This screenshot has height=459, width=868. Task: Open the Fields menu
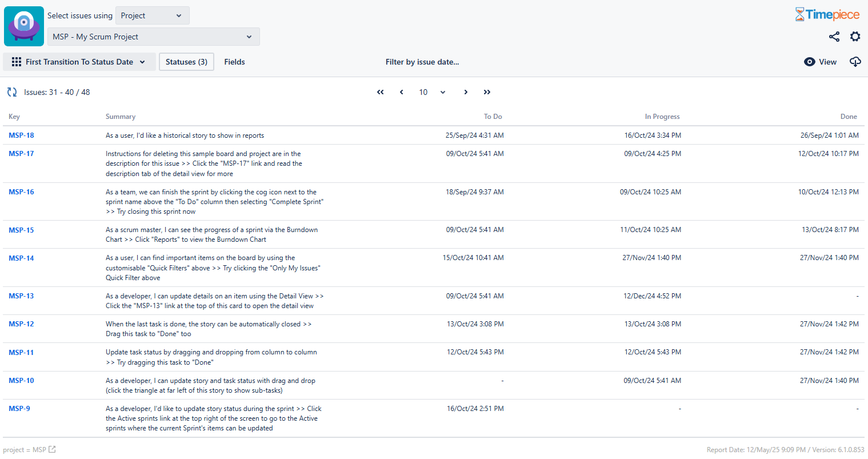click(x=234, y=62)
